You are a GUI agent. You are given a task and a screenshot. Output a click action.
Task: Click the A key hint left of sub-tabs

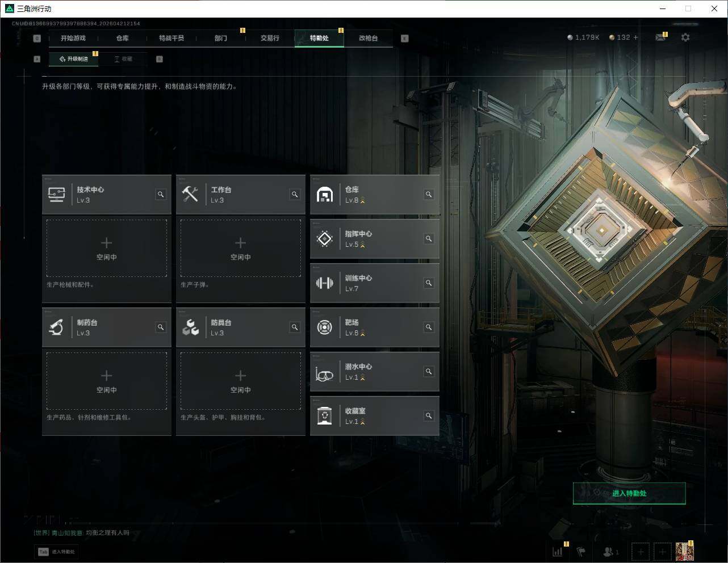coord(37,59)
